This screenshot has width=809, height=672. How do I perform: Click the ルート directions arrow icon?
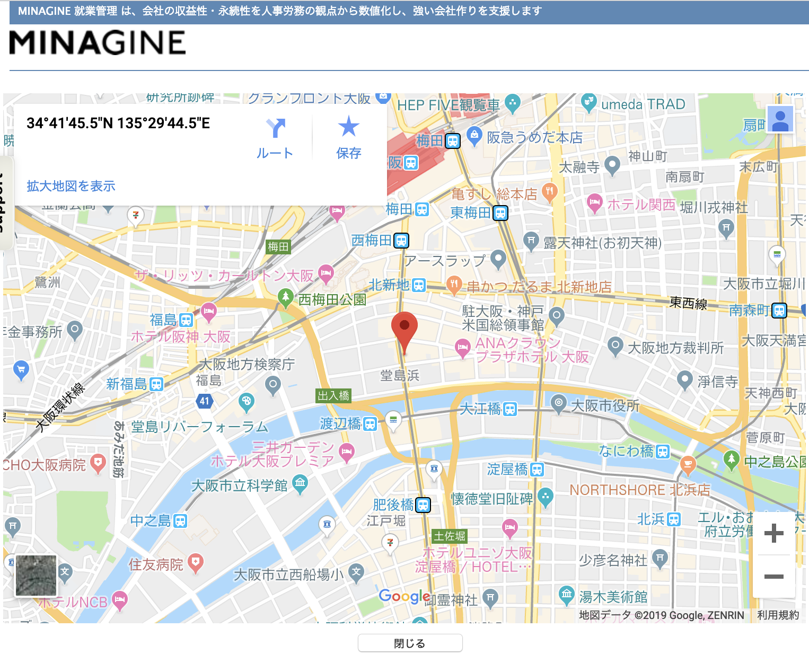tap(275, 128)
